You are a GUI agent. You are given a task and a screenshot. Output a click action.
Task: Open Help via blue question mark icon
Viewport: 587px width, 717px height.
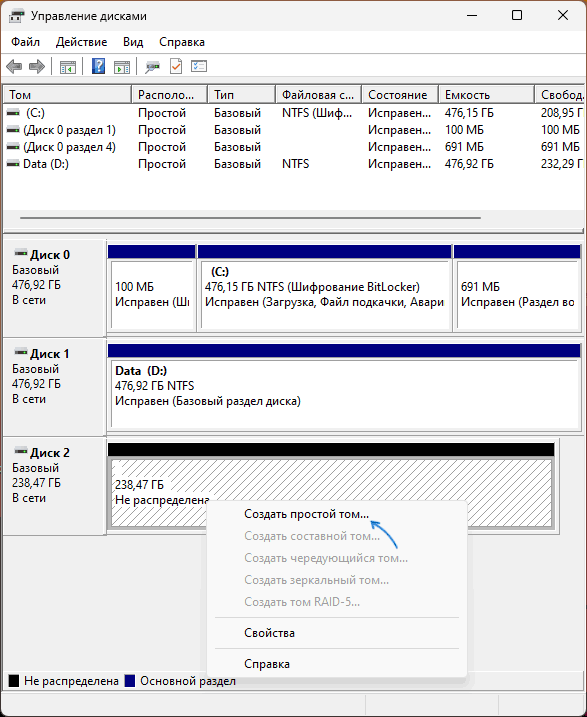[98, 66]
